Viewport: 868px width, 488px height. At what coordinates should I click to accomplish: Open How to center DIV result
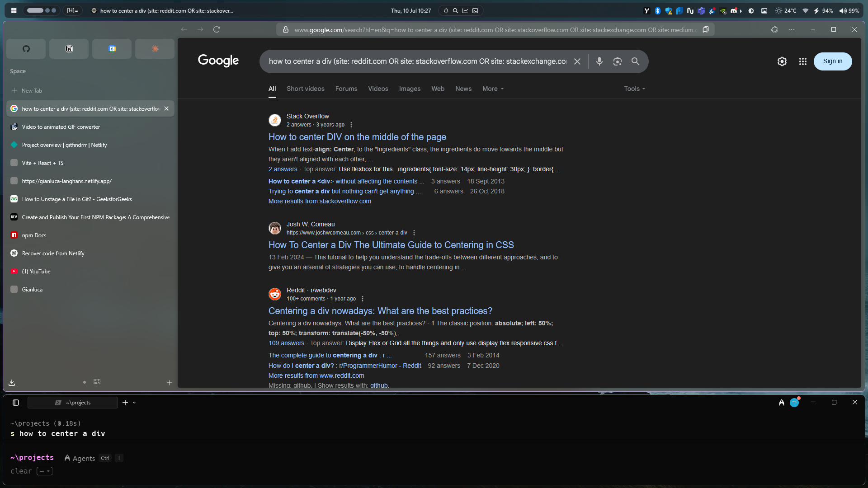click(357, 137)
